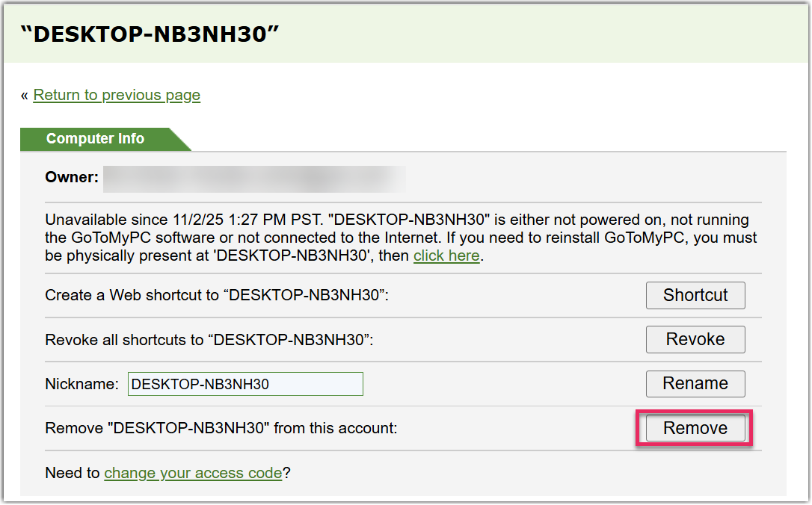812x505 pixels.
Task: Click the blurred owner name
Action: point(254,179)
